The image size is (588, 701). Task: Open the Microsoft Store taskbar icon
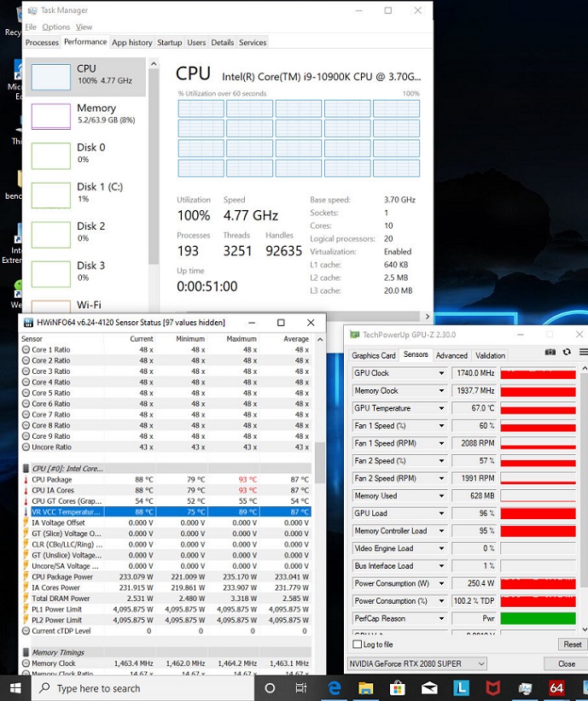(398, 687)
